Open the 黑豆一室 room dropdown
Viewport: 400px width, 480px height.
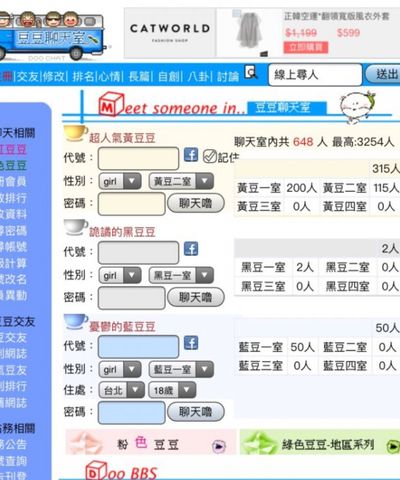click(x=181, y=275)
